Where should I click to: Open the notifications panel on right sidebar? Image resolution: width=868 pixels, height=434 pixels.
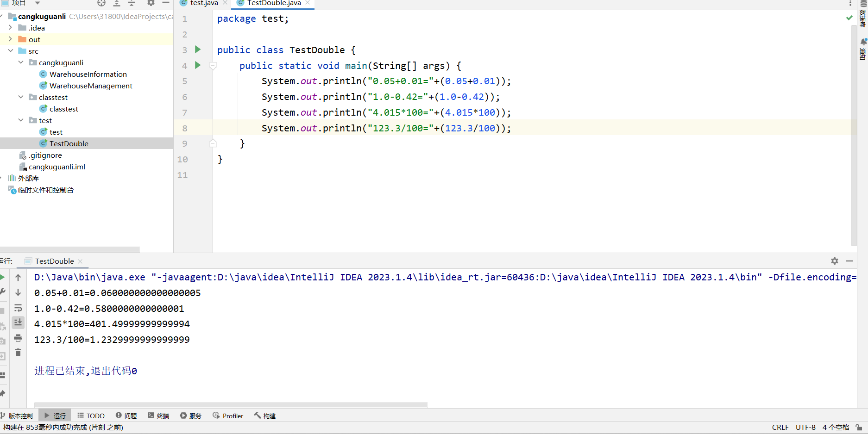tap(863, 49)
